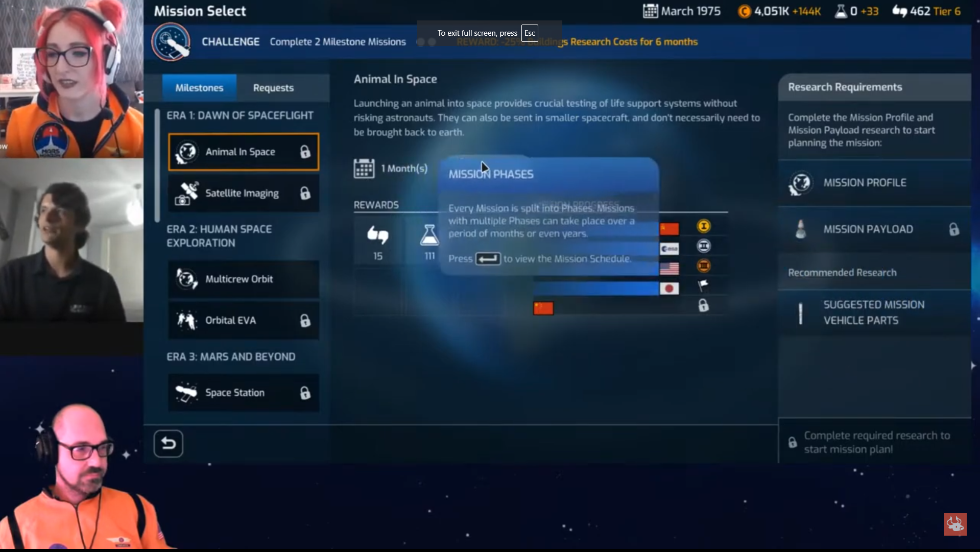Select the Milestones tab
Viewport: 980px width, 552px height.
199,88
